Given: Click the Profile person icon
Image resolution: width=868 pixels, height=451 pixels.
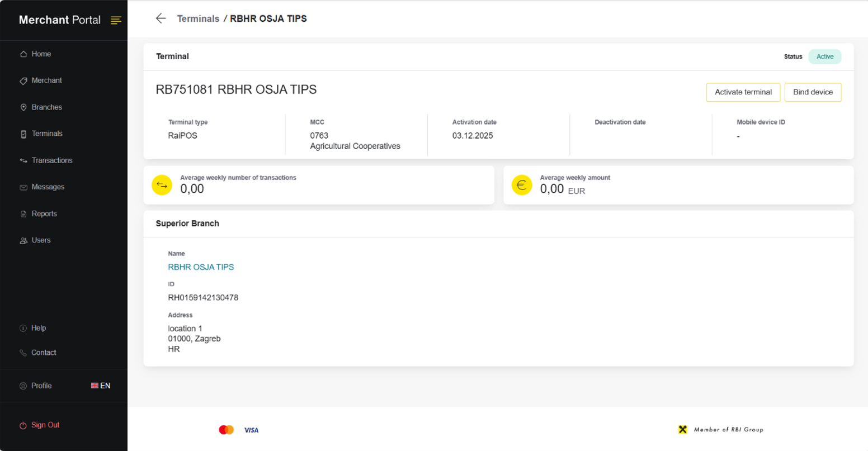Looking at the screenshot, I should coord(23,386).
